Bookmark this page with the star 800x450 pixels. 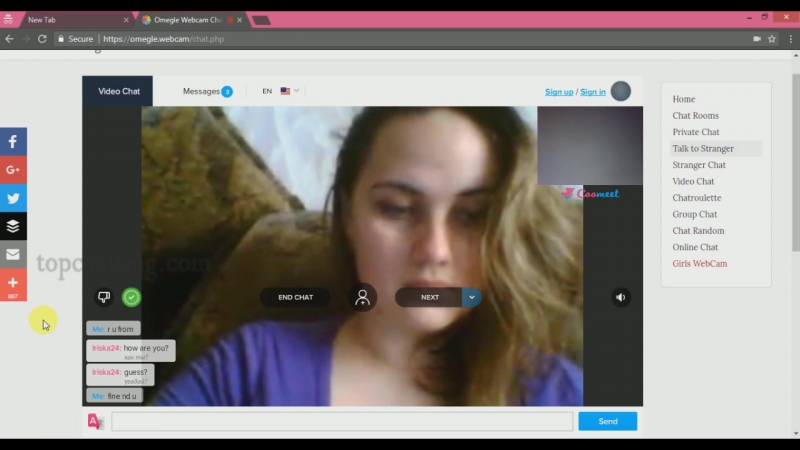click(772, 39)
